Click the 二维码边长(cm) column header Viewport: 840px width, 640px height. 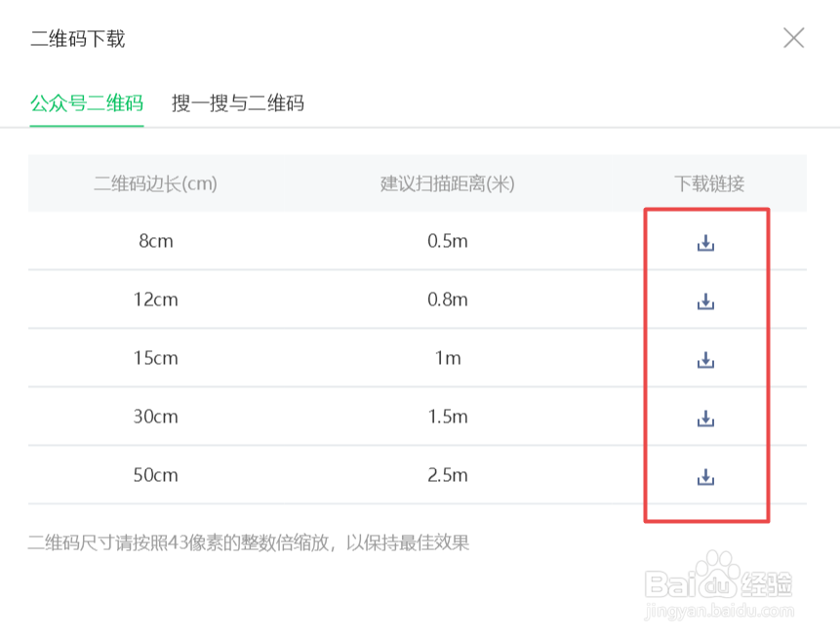coord(157,183)
